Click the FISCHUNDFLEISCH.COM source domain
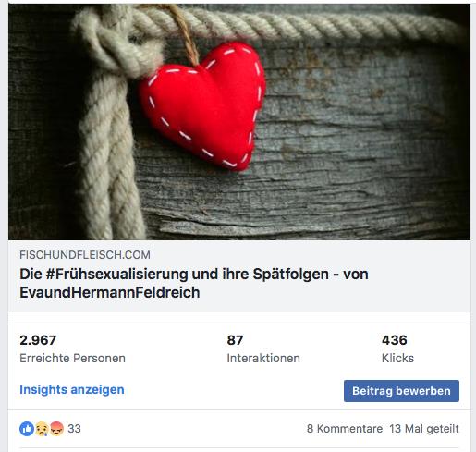This screenshot has height=452, width=476. click(85, 255)
